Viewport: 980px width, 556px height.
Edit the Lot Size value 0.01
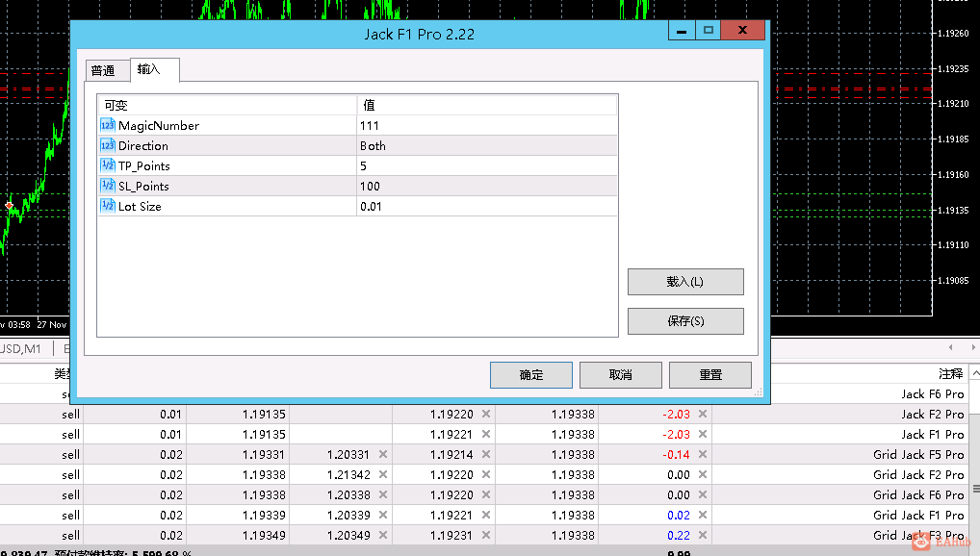tap(487, 206)
